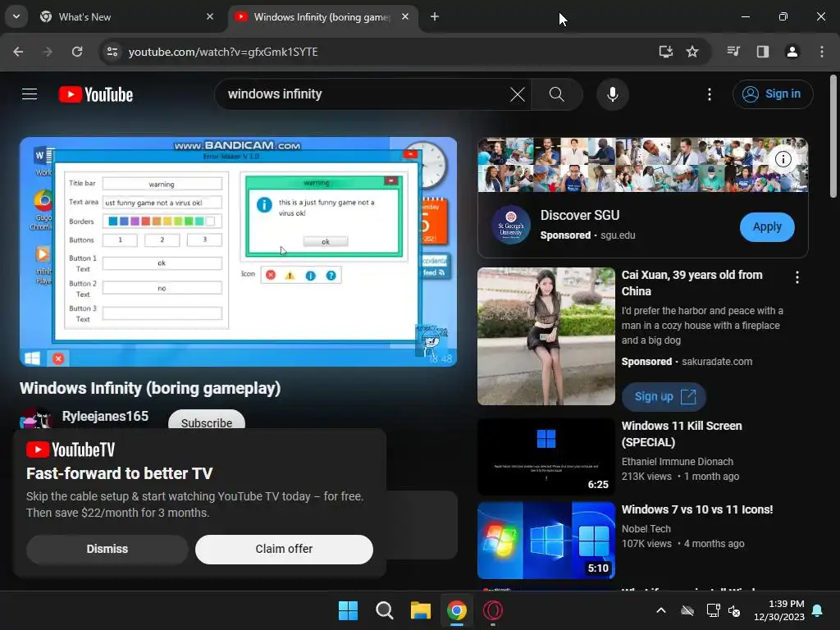The height and width of the screenshot is (630, 840).
Task: Reload the page
Action: (77, 52)
